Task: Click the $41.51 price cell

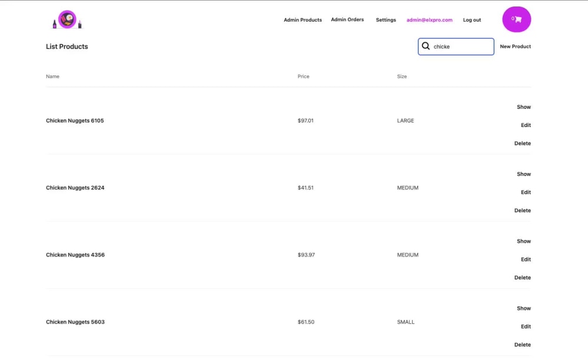Action: [x=305, y=188]
